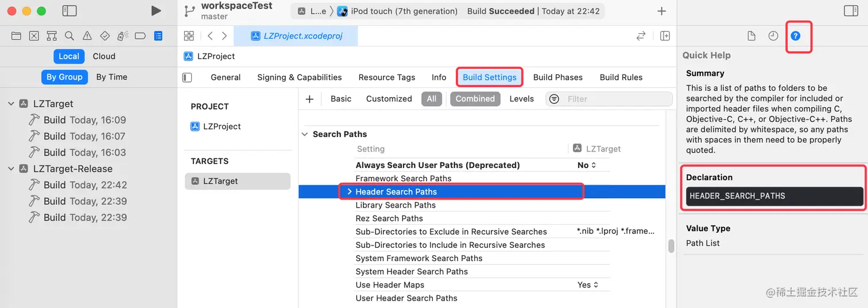
Task: Switch to the Build Phases tab
Action: (x=558, y=77)
